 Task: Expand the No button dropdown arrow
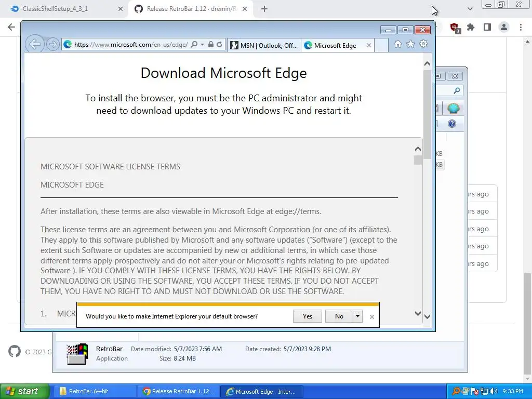(357, 316)
